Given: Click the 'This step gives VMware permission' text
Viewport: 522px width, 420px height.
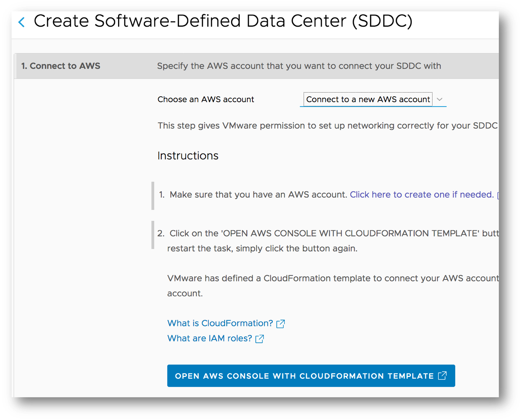Looking at the screenshot, I should click(328, 126).
